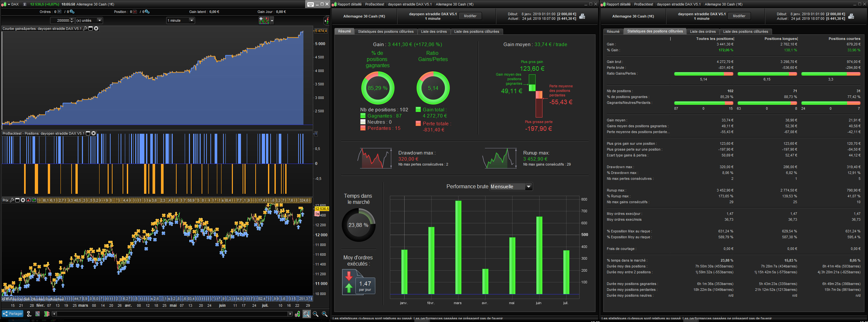Click the printer icon in left report
This screenshot has height=322, width=868.
pyautogui.click(x=582, y=17)
